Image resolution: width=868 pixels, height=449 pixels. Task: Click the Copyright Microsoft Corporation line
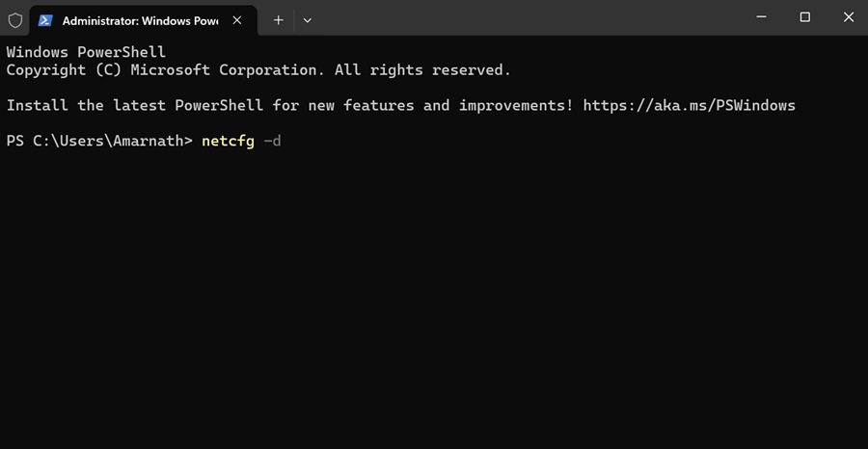tap(258, 70)
